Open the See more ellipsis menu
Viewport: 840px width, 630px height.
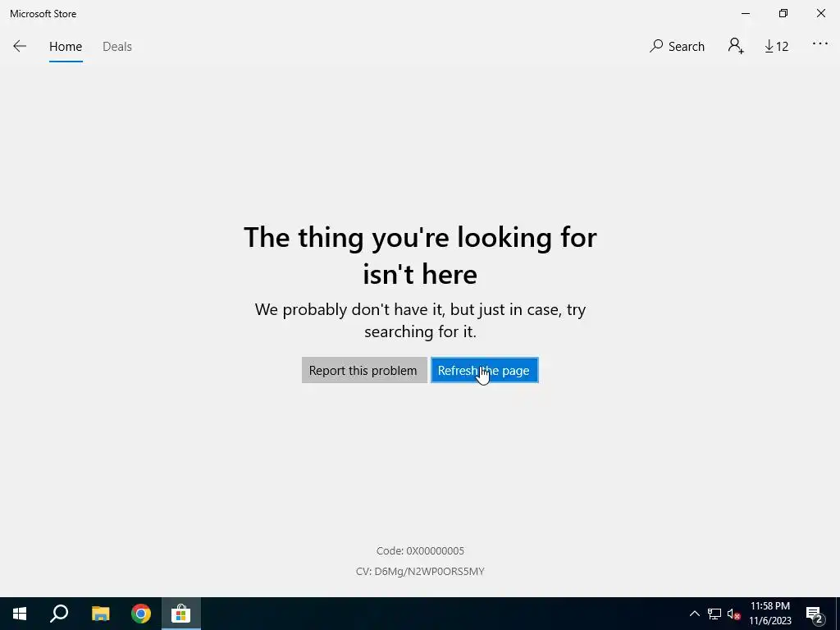tap(819, 44)
